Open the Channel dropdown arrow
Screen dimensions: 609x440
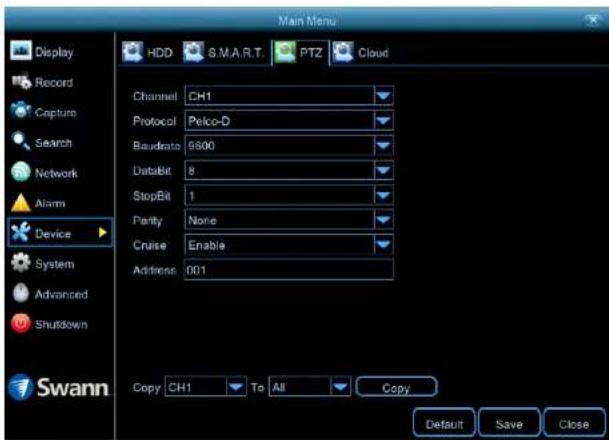point(383,96)
